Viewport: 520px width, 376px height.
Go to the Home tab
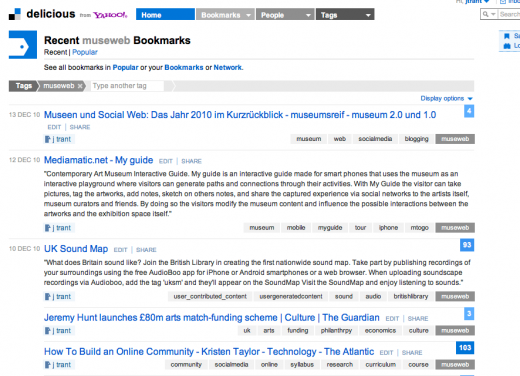coord(165,14)
